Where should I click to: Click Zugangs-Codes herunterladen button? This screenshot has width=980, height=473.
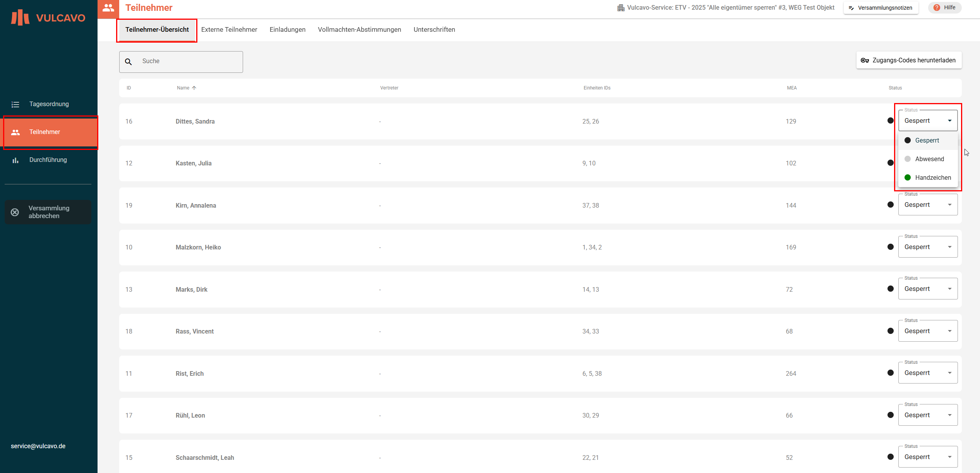pyautogui.click(x=909, y=60)
